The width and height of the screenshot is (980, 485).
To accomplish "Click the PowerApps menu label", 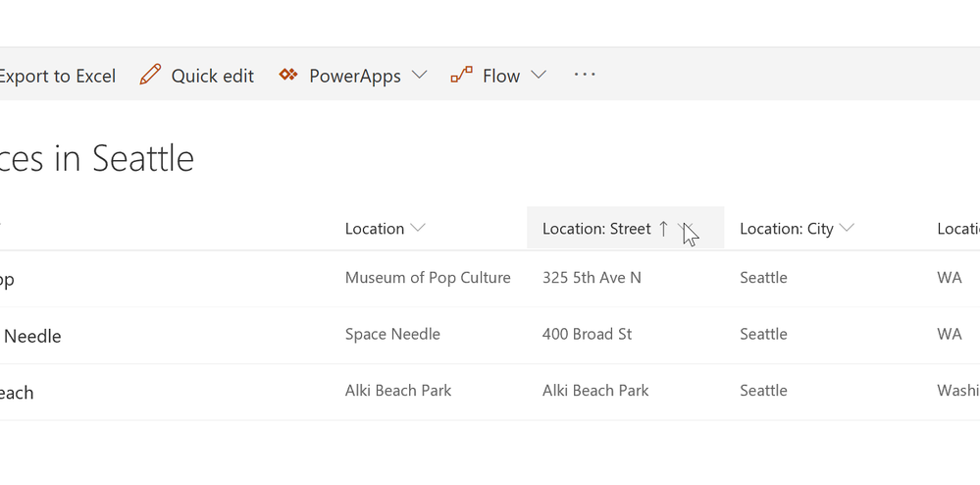I will pyautogui.click(x=354, y=76).
